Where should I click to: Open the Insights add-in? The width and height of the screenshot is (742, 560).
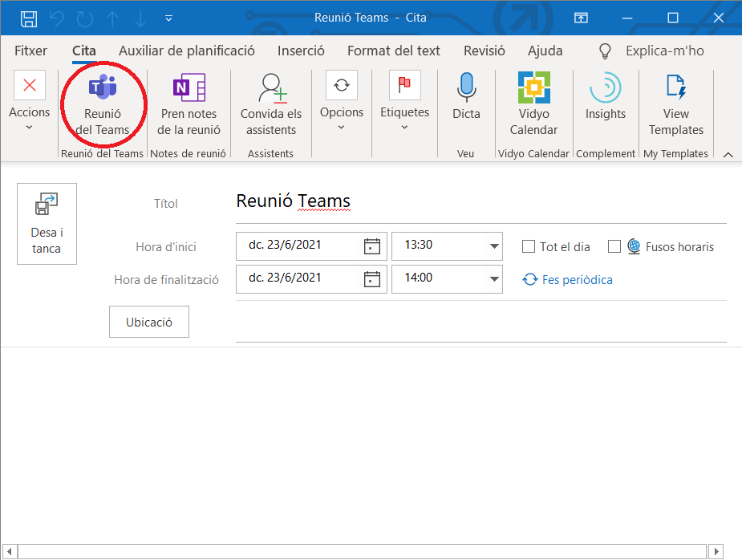605,88
